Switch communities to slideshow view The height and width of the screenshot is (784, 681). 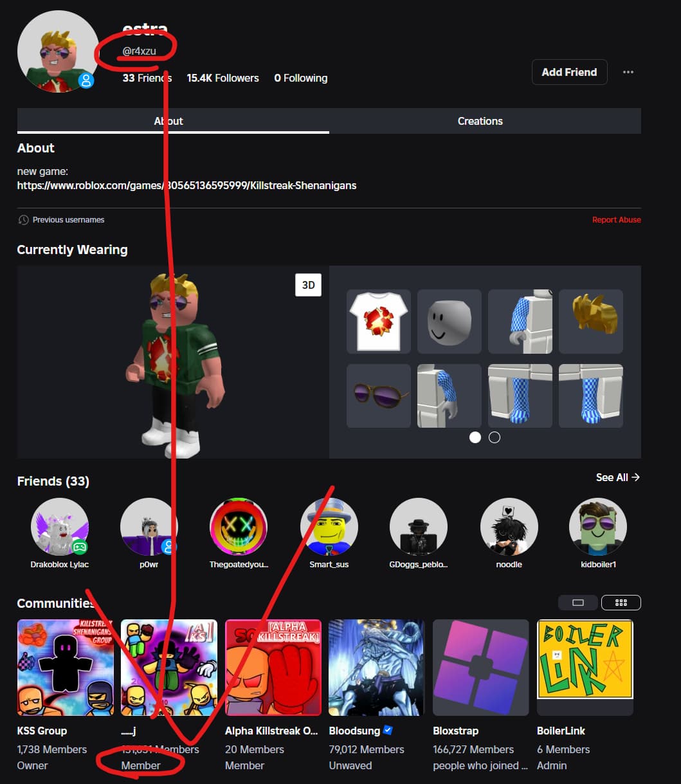click(577, 603)
